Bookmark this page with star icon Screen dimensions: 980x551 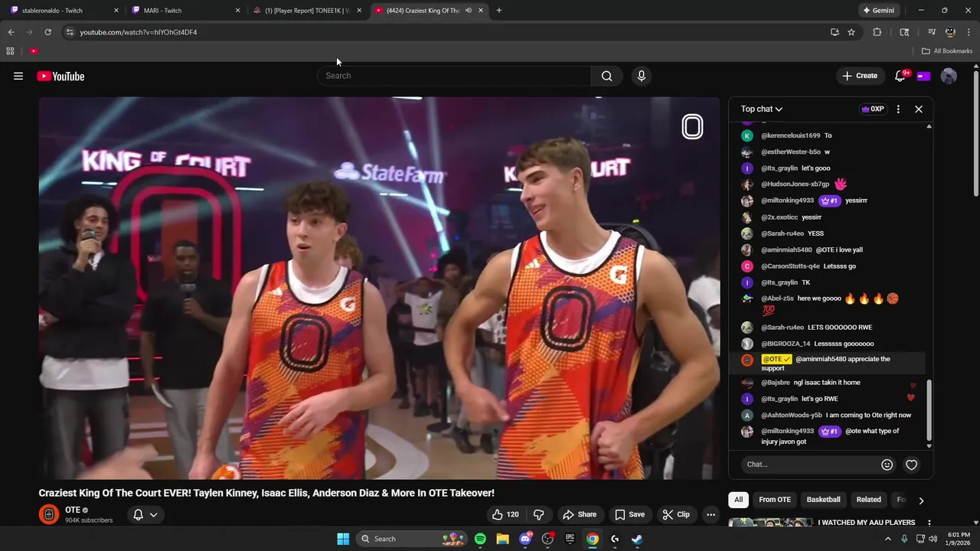tap(851, 32)
